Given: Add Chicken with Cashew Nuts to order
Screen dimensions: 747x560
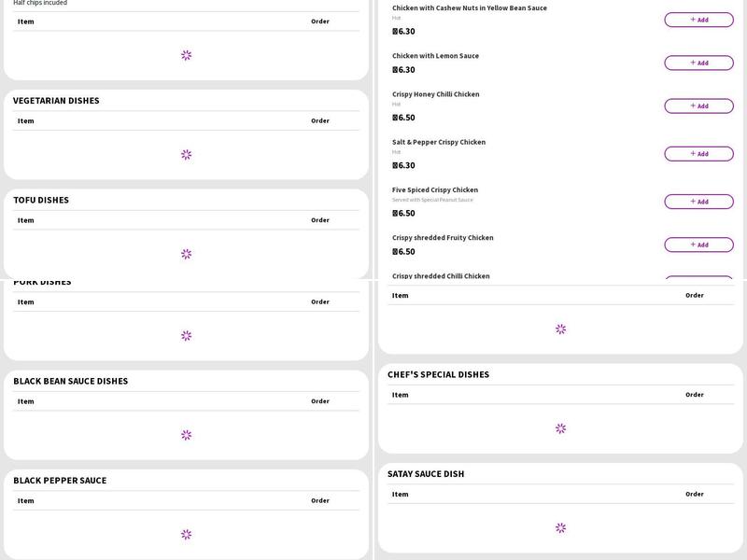Looking at the screenshot, I should (698, 20).
